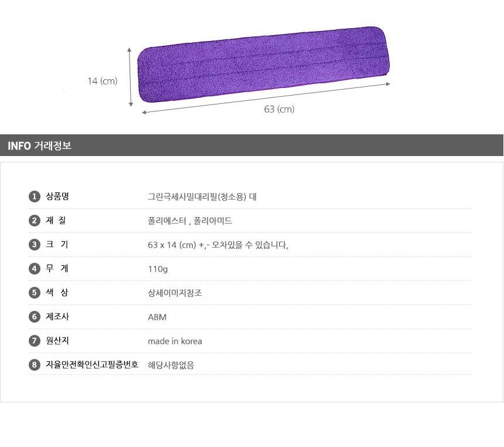
Task: Click the made in korea text
Action: click(175, 341)
